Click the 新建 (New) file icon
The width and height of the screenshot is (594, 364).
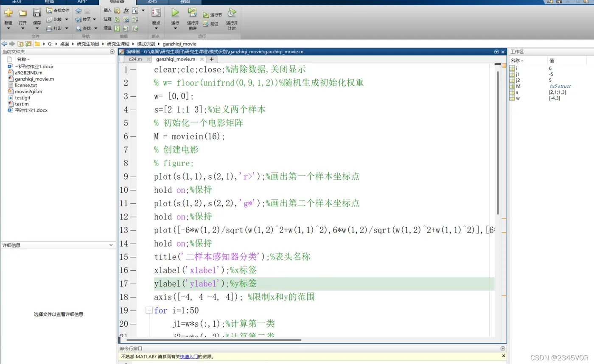[x=8, y=13]
